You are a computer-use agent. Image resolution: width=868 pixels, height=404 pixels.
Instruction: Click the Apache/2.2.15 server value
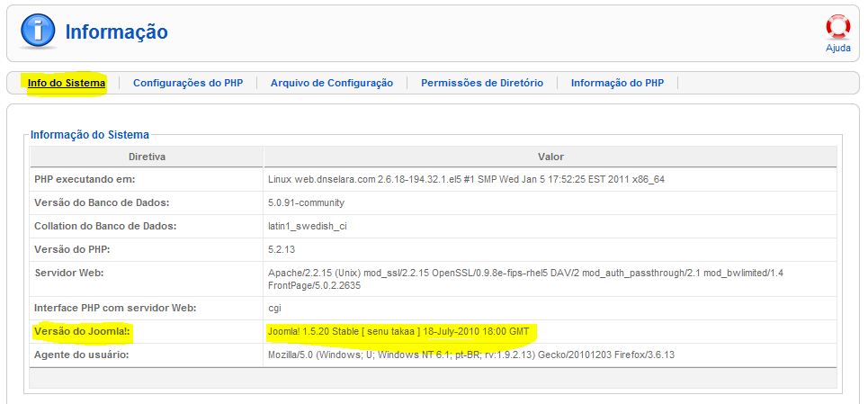[526, 280]
